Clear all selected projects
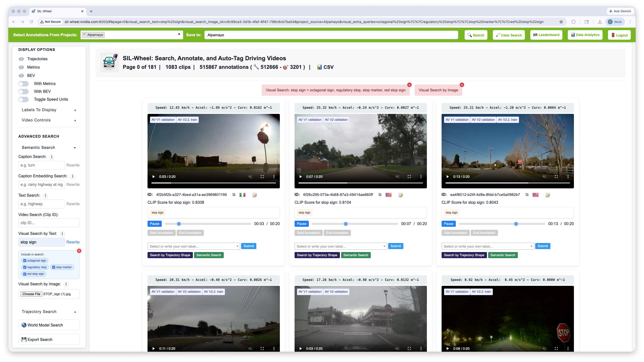 [179, 34]
